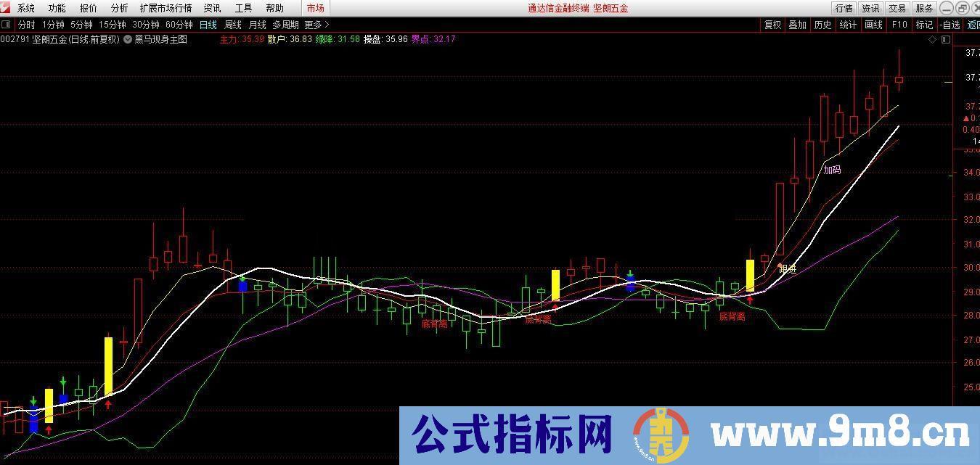Select the 15分钟 period
This screenshot has height=465, width=980.
point(112,25)
